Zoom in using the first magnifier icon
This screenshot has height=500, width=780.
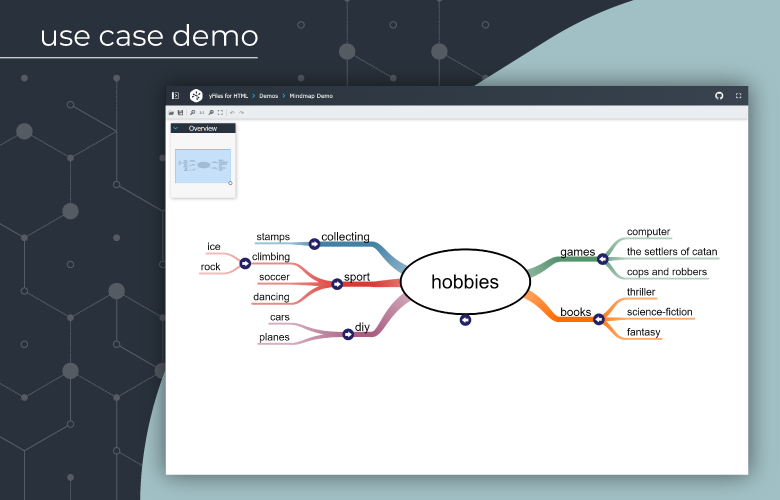click(x=193, y=113)
